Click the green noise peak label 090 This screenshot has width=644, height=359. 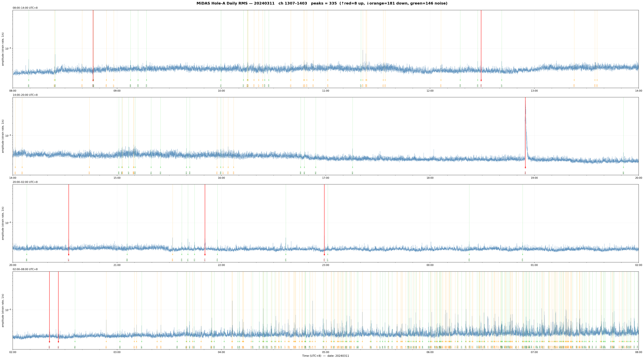click(177, 347)
